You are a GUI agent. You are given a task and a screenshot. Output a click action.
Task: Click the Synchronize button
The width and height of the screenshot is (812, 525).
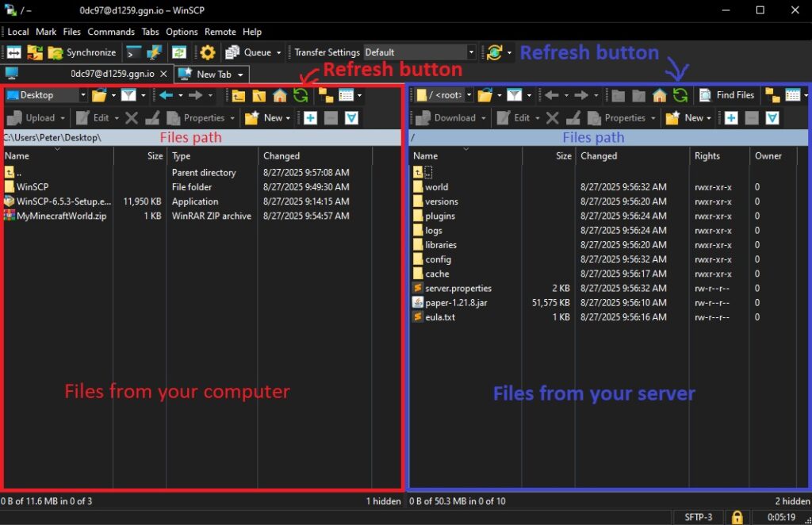coord(82,52)
